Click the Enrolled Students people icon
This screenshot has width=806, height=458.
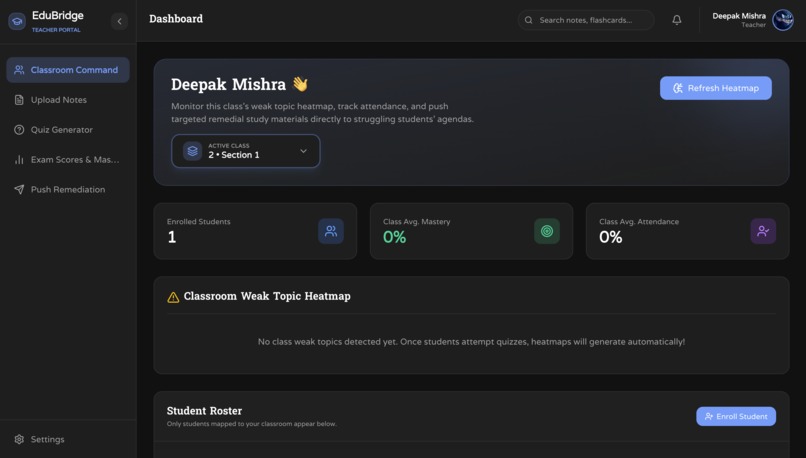(331, 231)
